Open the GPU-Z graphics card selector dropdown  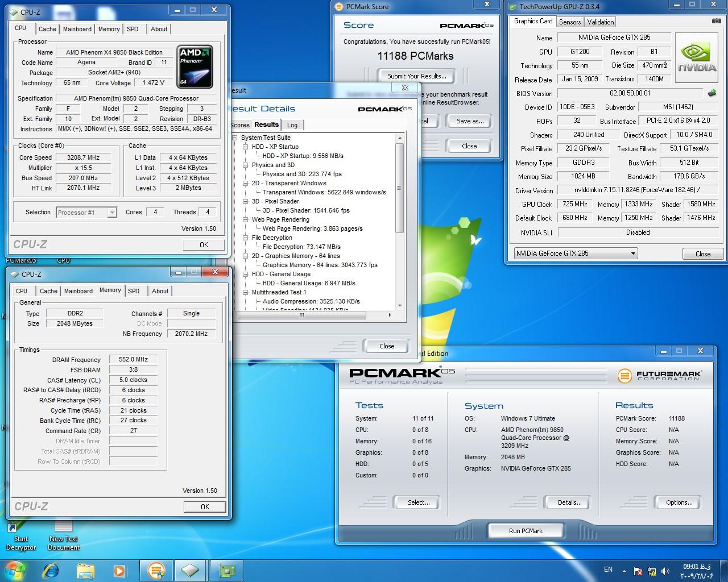(x=575, y=253)
